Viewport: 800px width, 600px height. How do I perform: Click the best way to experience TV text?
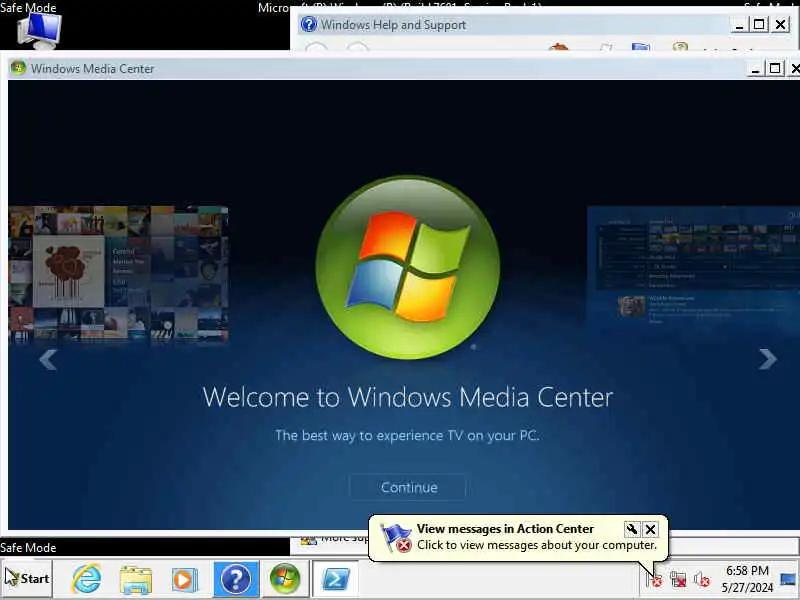(x=407, y=436)
